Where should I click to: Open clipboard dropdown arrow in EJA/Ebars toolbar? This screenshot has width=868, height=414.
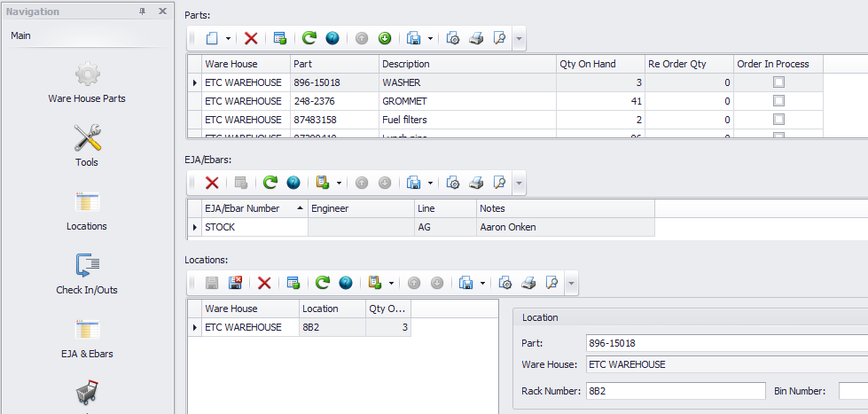pos(338,183)
